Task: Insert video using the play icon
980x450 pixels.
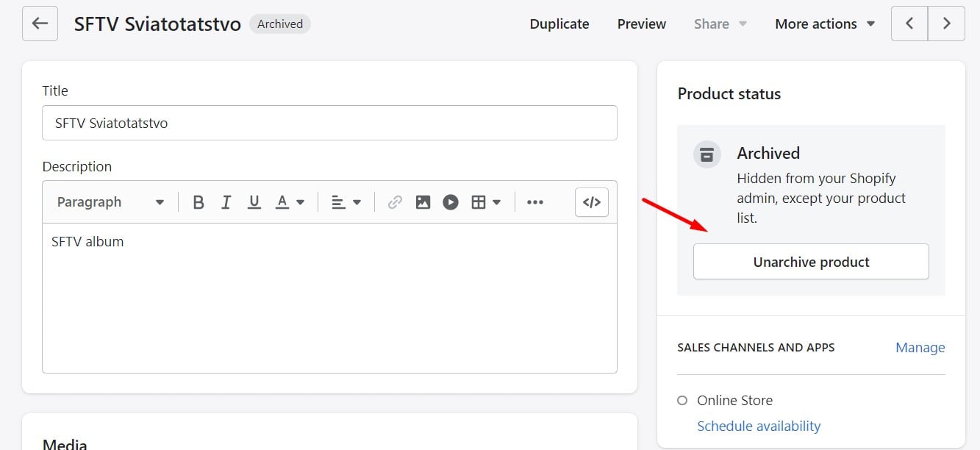Action: coord(451,202)
